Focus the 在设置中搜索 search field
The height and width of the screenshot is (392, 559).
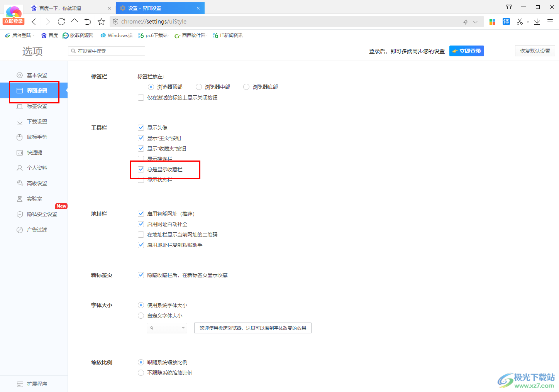click(x=107, y=51)
